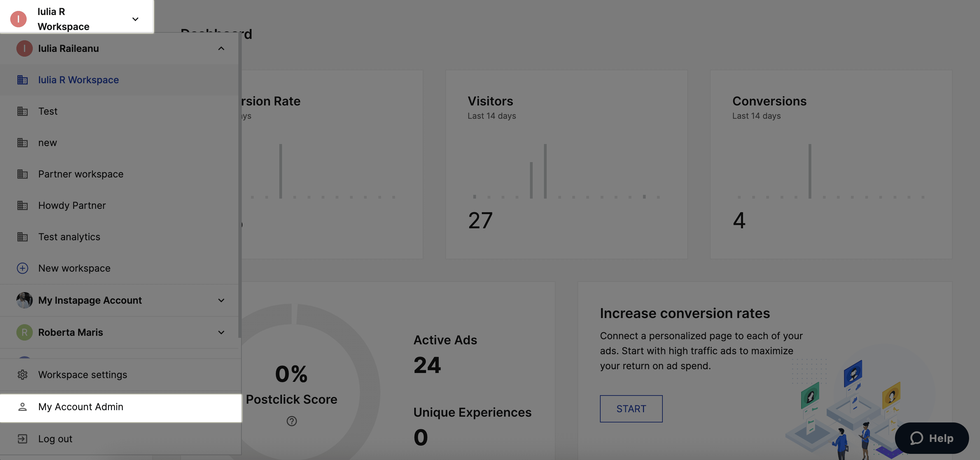980x460 pixels.
Task: Select the Partner workspace entry
Action: (x=81, y=174)
